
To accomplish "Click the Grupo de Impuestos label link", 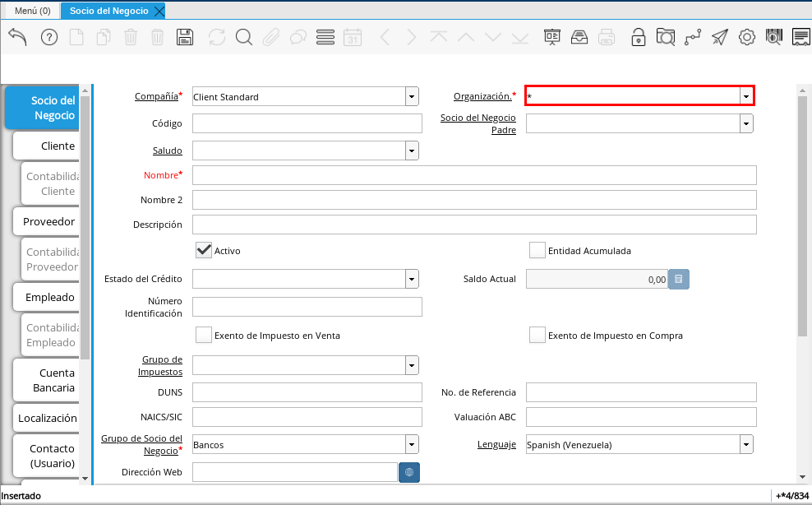I will click(160, 365).
